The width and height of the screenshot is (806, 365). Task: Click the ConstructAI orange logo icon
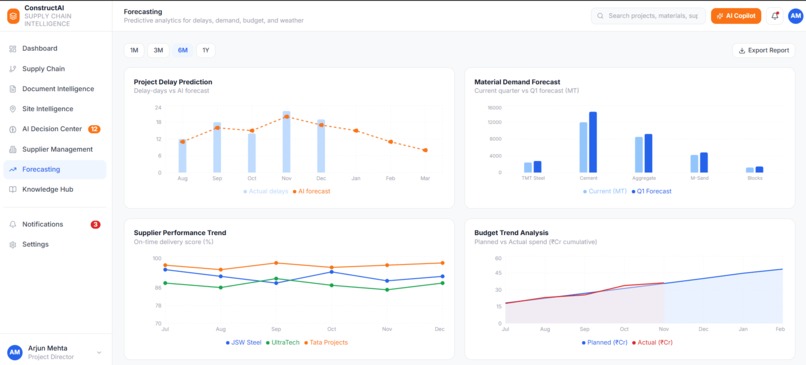coord(13,16)
